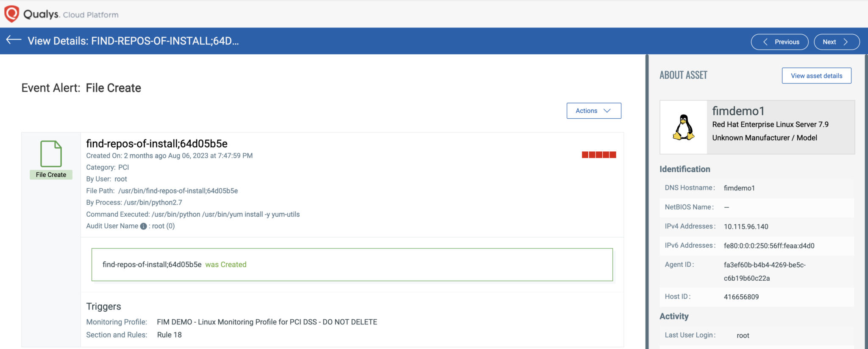Screen dimensions: 868x349
Task: Click the asset panel scrollbar
Action: 866,201
